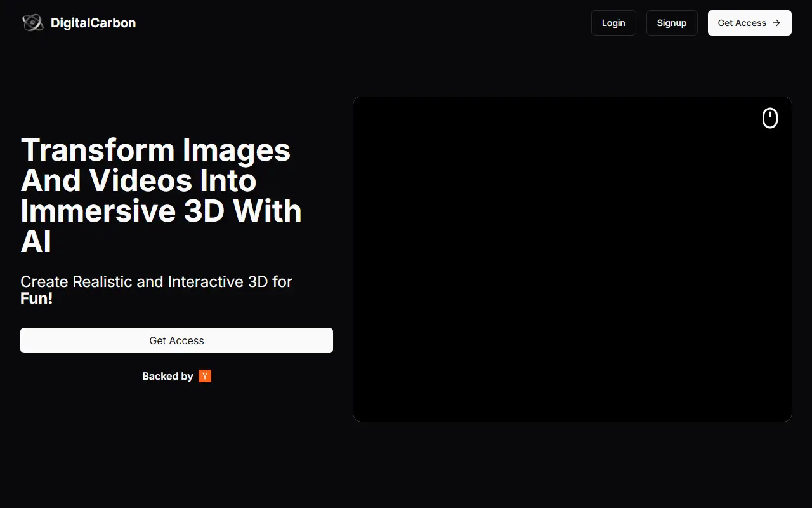
Task: Click the 'Backed by' label
Action: pyautogui.click(x=167, y=376)
